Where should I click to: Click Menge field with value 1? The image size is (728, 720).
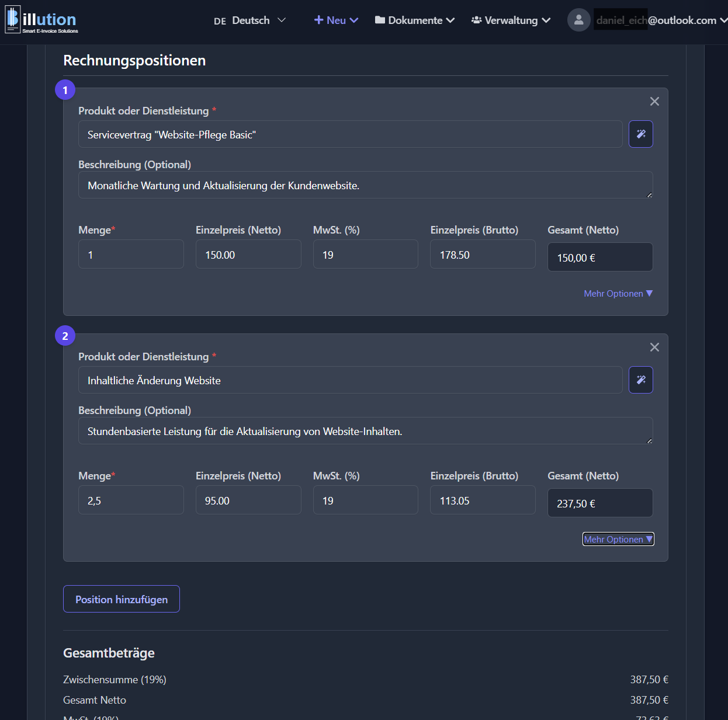tap(131, 255)
